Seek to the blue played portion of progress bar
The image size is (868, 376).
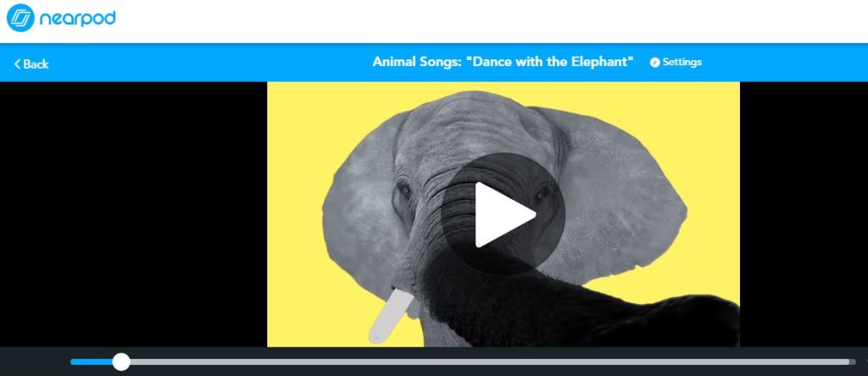tap(92, 362)
